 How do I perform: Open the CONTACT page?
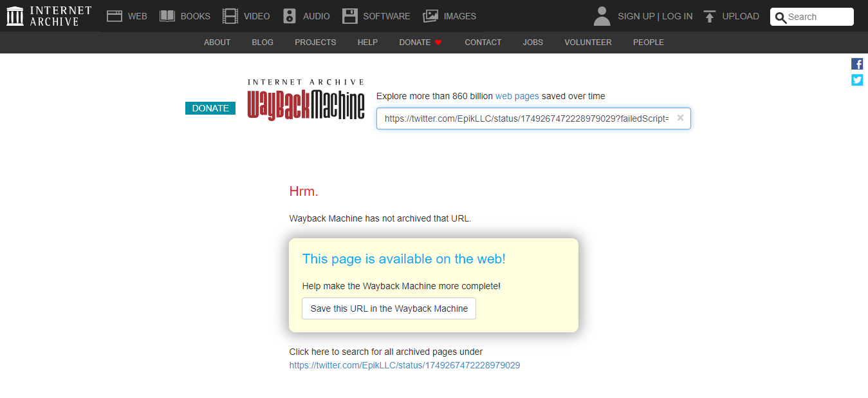483,43
